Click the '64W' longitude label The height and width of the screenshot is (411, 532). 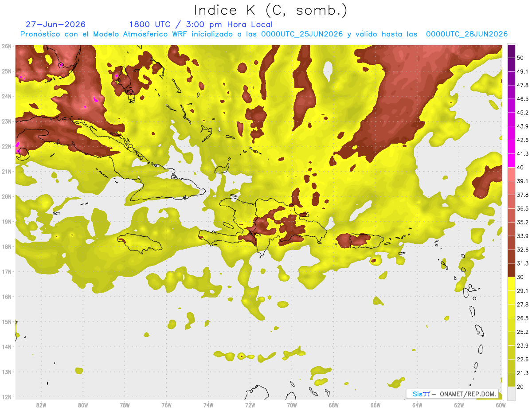(x=417, y=405)
